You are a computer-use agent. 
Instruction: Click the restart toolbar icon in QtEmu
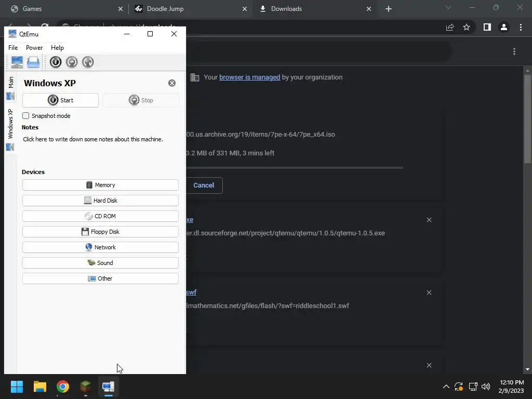click(x=88, y=62)
